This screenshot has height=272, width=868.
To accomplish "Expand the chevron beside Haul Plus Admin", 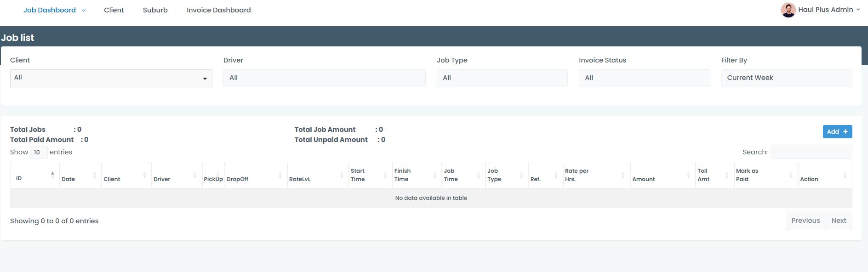I will tap(858, 10).
